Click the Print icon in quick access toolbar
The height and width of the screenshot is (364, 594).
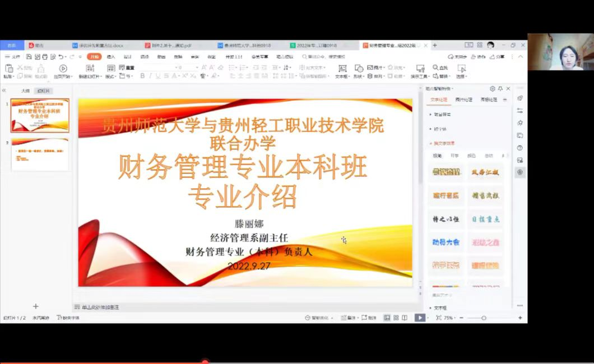(x=45, y=57)
